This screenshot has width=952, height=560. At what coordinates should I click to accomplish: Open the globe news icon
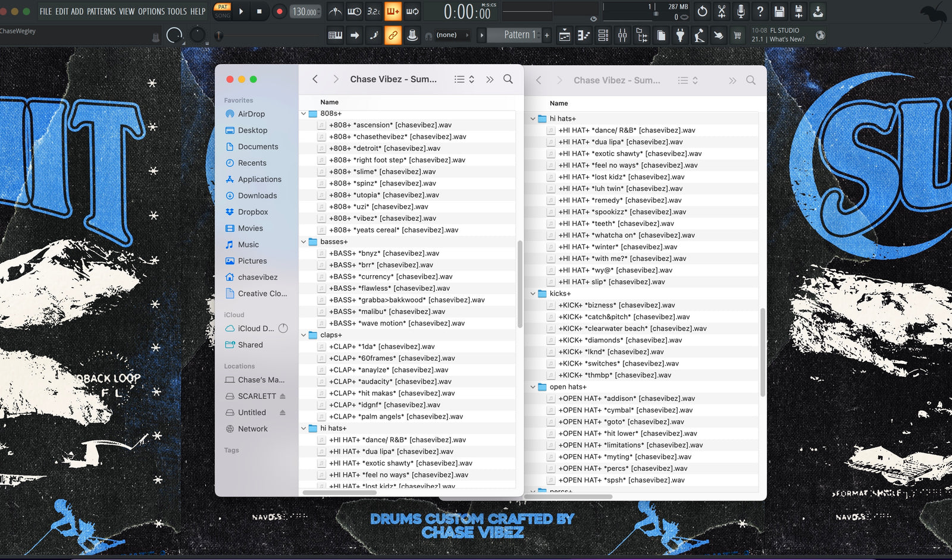pyautogui.click(x=821, y=35)
